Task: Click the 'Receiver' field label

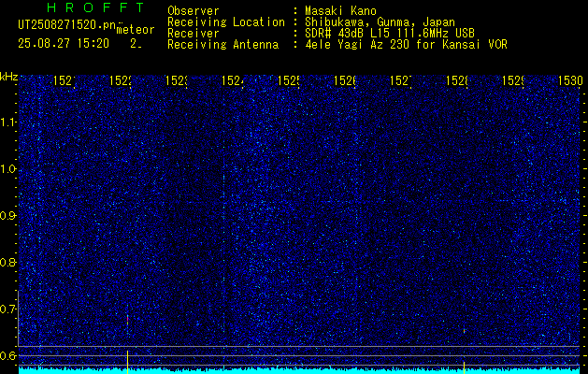Action: (194, 34)
